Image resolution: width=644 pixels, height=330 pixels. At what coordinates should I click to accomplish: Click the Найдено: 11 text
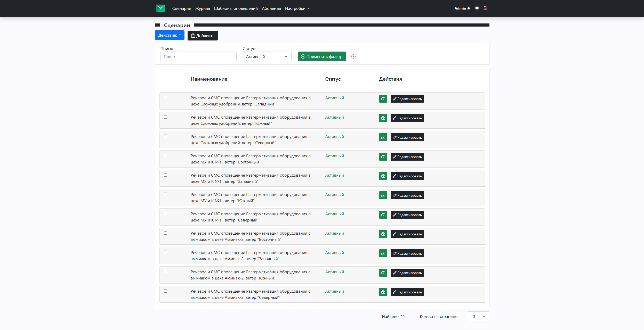tap(393, 316)
